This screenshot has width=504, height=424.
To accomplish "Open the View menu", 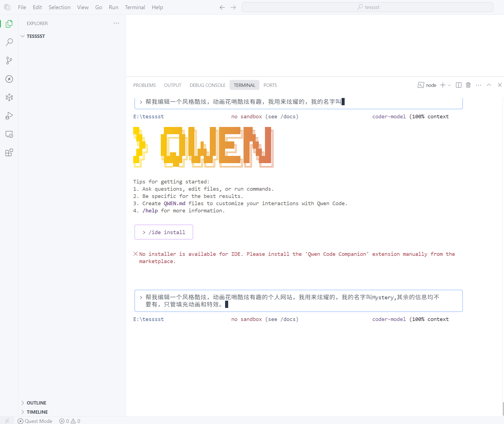I will tap(83, 7).
